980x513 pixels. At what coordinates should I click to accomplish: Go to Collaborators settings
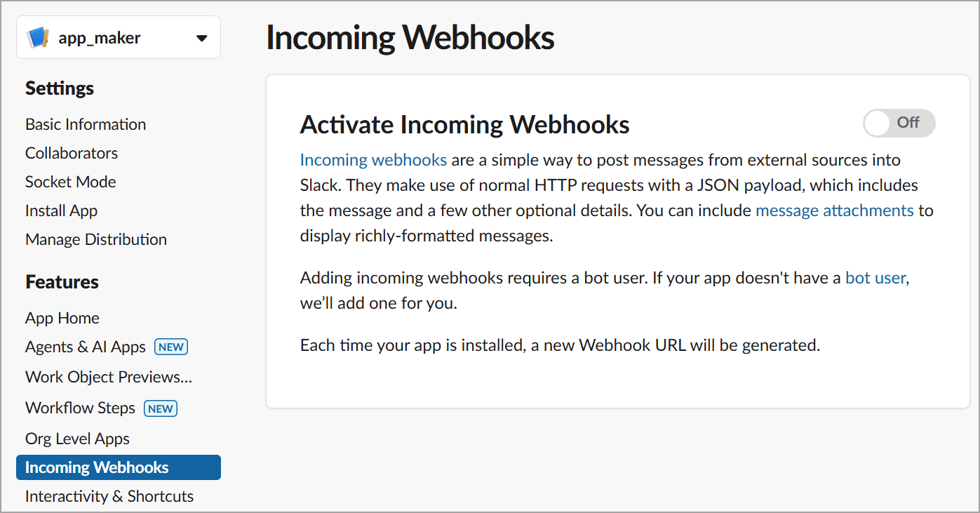click(72, 153)
